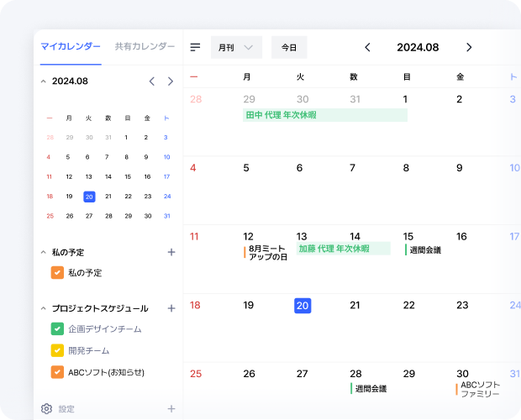Click mini calendar next month arrow
The width and height of the screenshot is (521, 420).
[171, 81]
